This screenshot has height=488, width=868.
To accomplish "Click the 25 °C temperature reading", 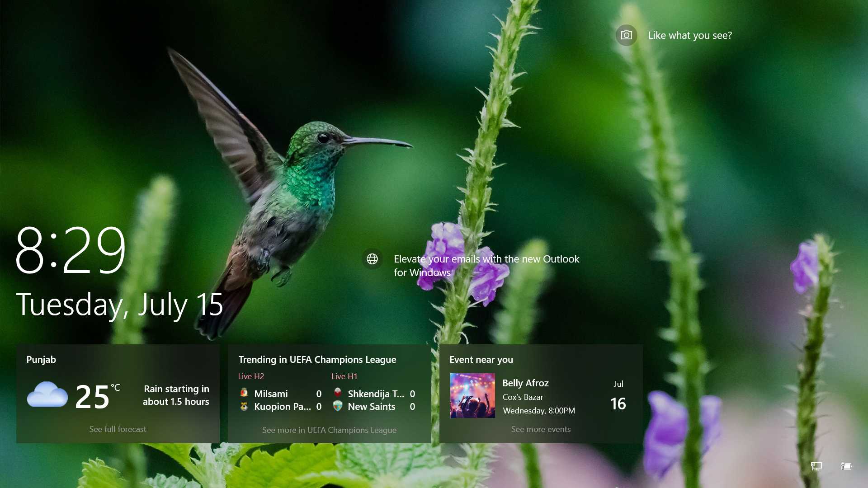I will pyautogui.click(x=97, y=396).
